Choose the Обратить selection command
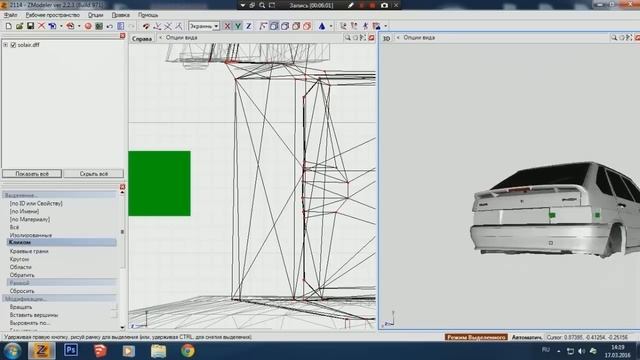The height and width of the screenshot is (360, 640). click(x=22, y=275)
